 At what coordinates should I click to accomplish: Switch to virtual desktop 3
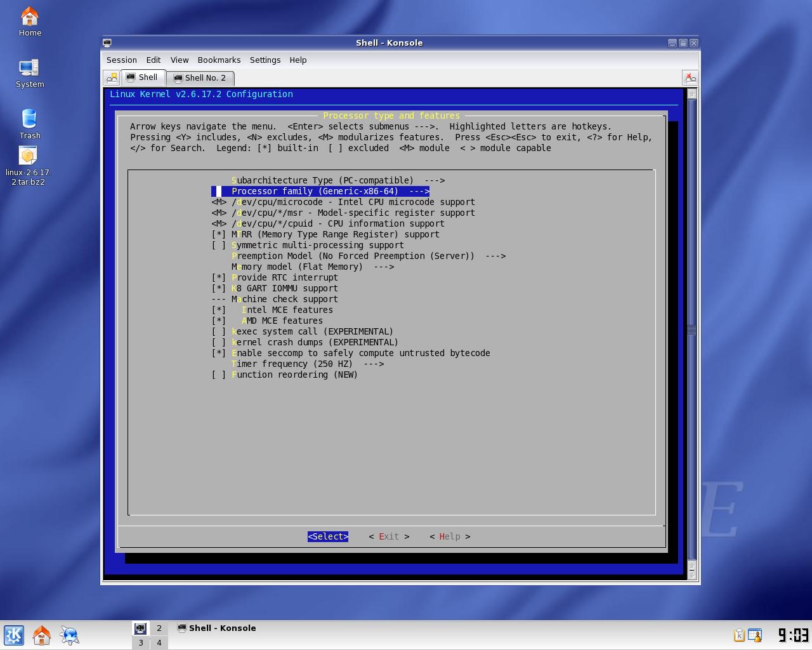(x=141, y=642)
